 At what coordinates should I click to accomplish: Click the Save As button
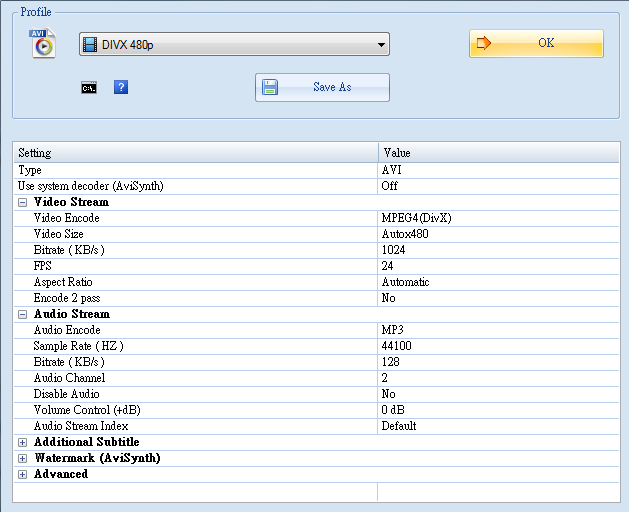pyautogui.click(x=322, y=88)
